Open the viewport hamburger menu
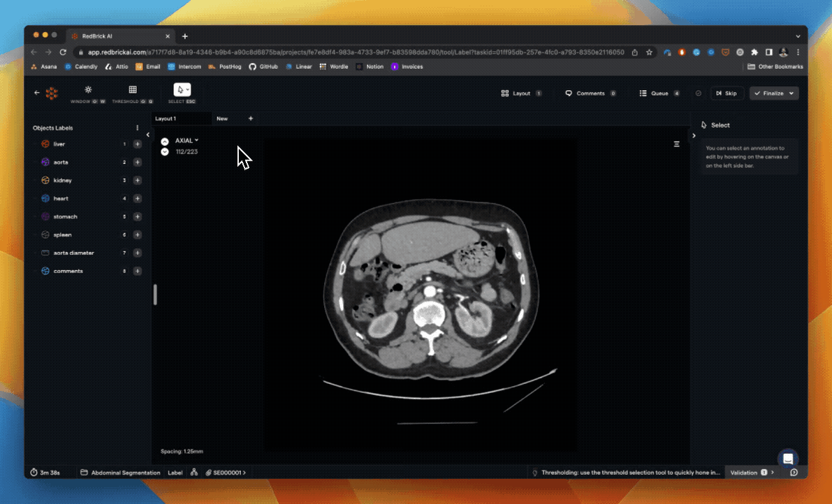Viewport: 832px width, 504px height. [x=676, y=144]
